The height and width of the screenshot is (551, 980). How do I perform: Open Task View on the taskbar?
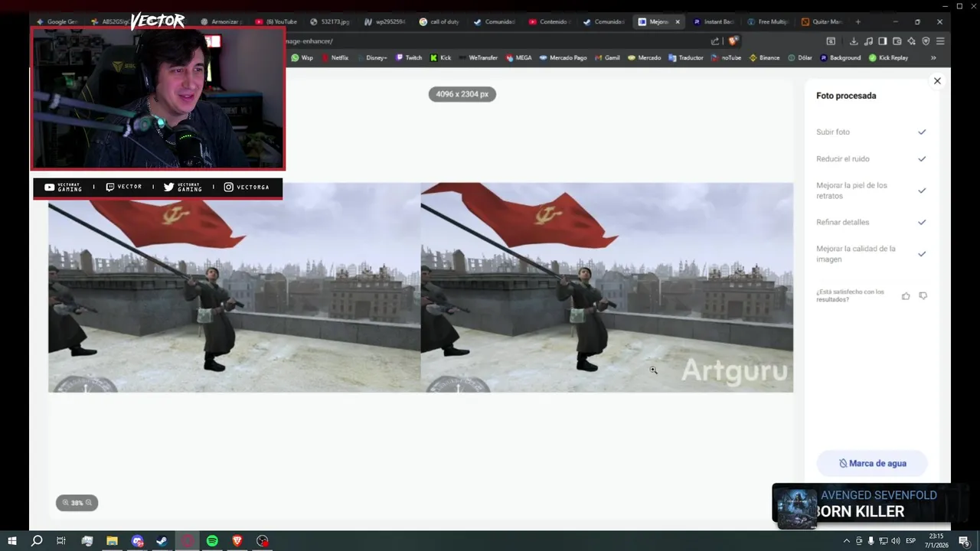pos(61,541)
